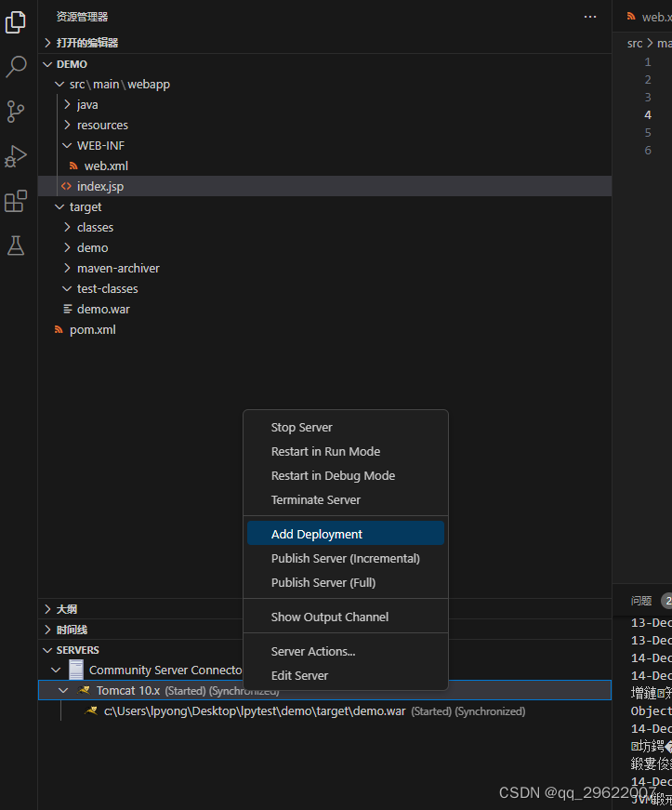Expand the resources folder

click(x=67, y=125)
